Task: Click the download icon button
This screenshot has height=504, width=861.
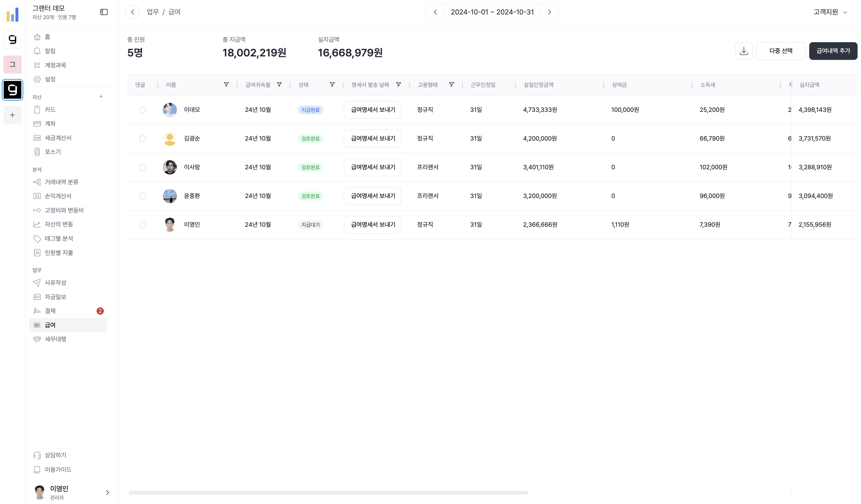Action: [x=744, y=51]
